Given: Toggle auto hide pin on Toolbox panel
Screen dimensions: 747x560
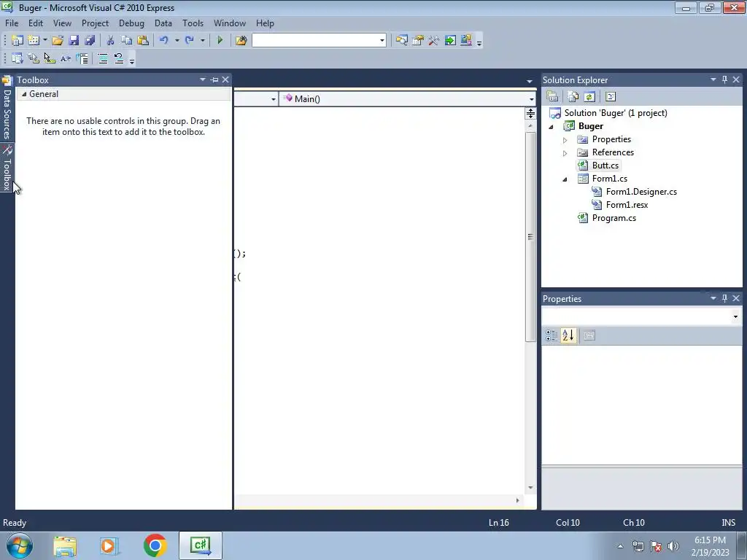Looking at the screenshot, I should point(214,79).
